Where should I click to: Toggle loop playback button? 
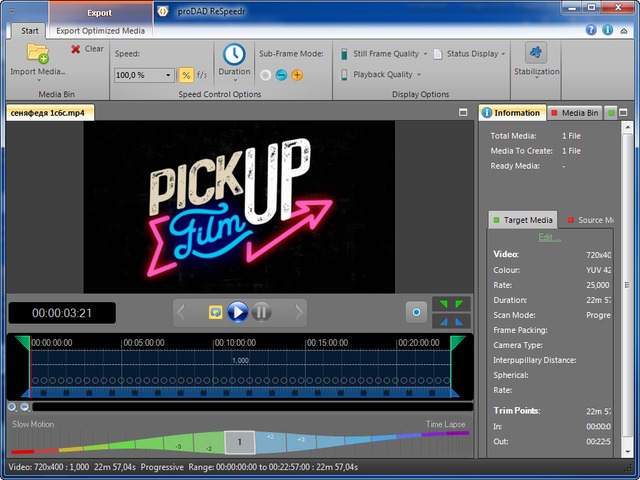pos(215,312)
